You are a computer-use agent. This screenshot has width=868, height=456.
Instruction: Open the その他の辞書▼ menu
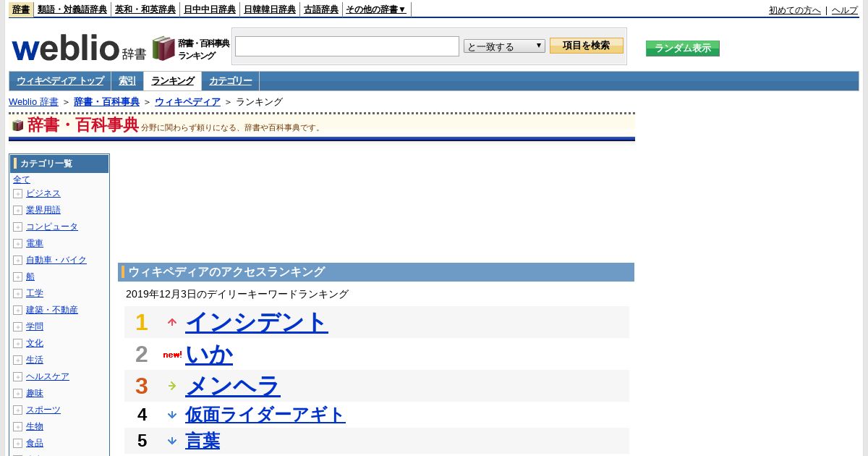(376, 9)
